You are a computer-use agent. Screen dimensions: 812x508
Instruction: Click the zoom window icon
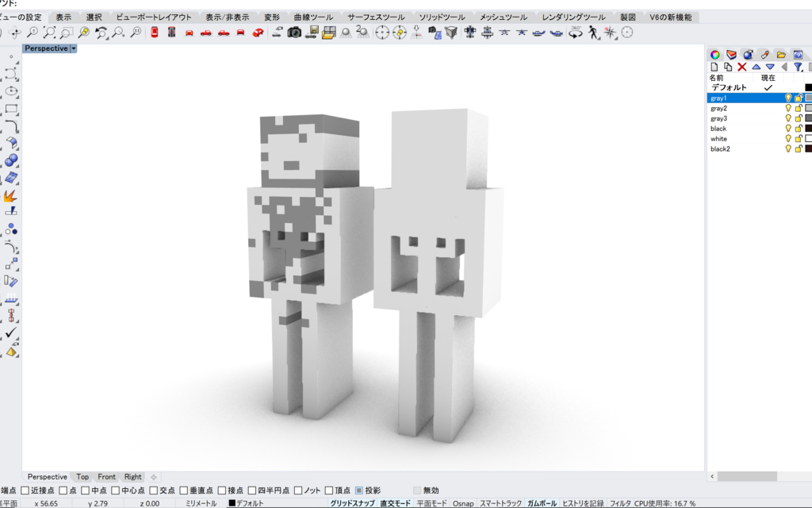coord(67,33)
